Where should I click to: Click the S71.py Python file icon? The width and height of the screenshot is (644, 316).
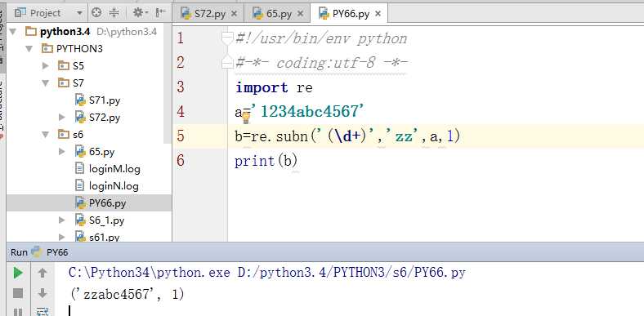click(x=80, y=100)
